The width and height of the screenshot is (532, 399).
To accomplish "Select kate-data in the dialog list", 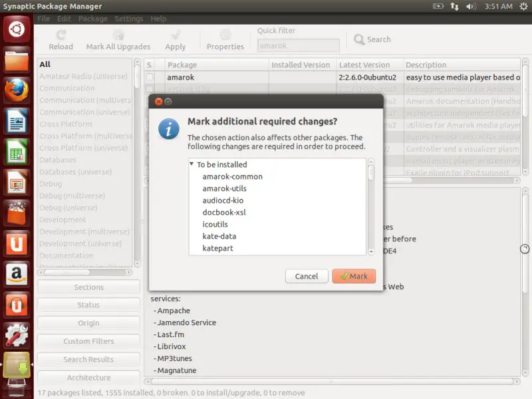I will click(x=219, y=236).
